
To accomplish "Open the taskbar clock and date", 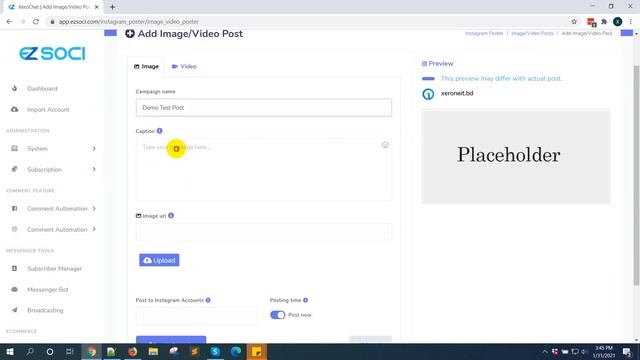I will click(x=604, y=351).
